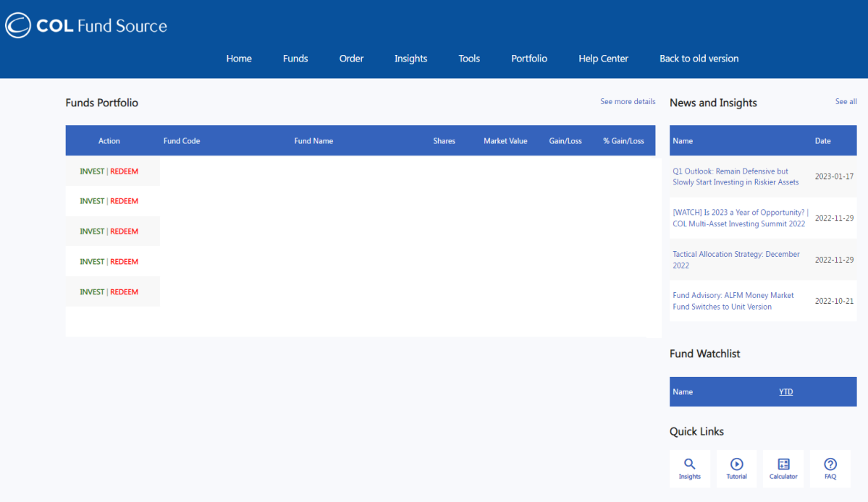Open Fund Advisory ALFM Money Market article
The height and width of the screenshot is (502, 868).
point(733,301)
